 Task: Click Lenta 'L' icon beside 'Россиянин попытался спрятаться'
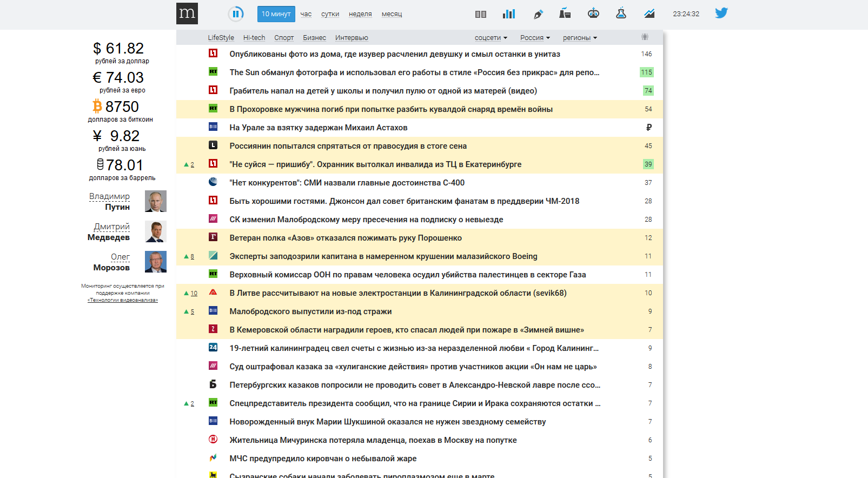(x=213, y=145)
